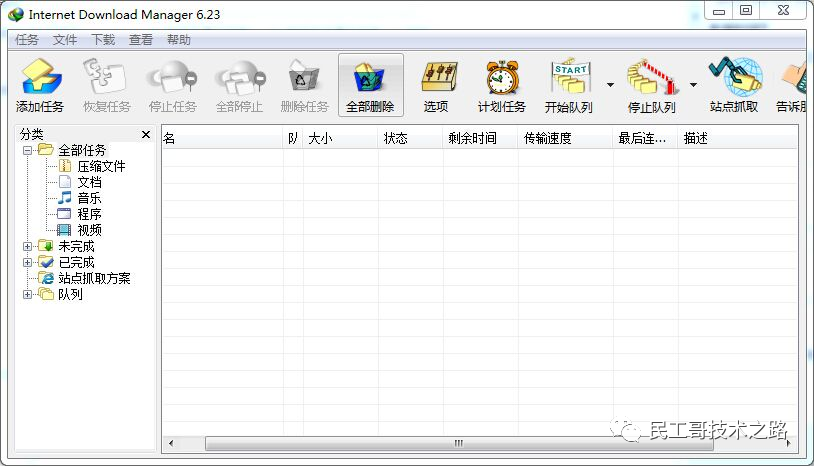Collapse the 全部任务 tree node
Viewport: 814px width, 466px height.
tap(28, 150)
